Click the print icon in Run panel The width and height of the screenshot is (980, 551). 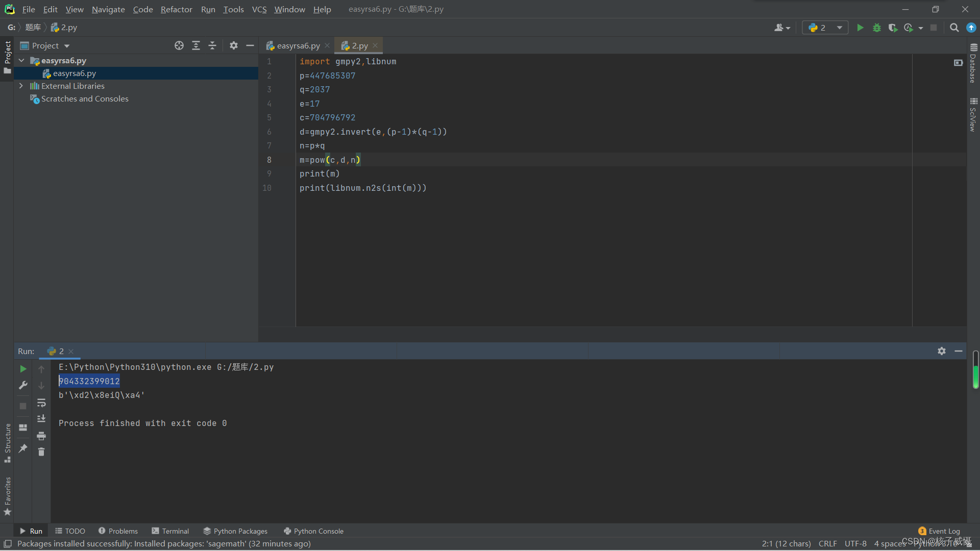coord(41,436)
